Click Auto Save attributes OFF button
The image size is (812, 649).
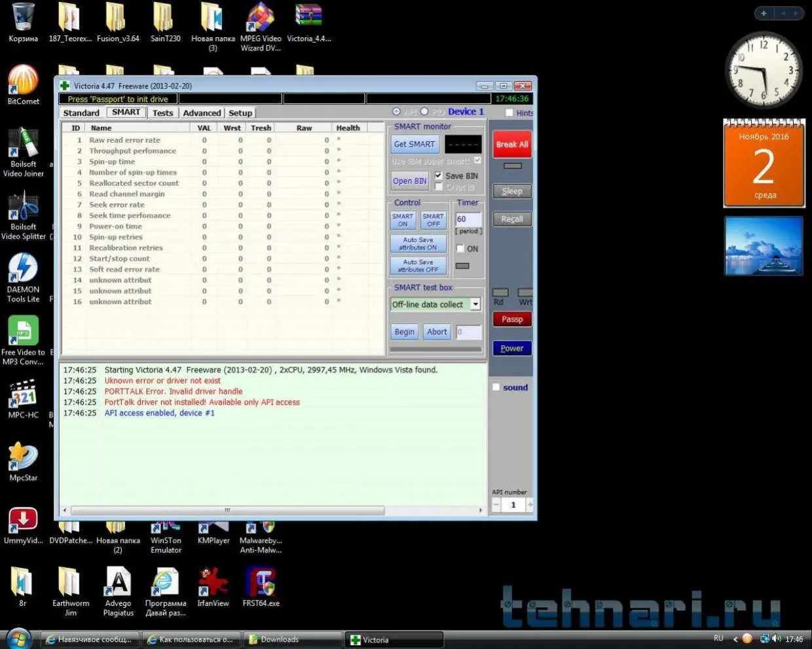tap(418, 265)
